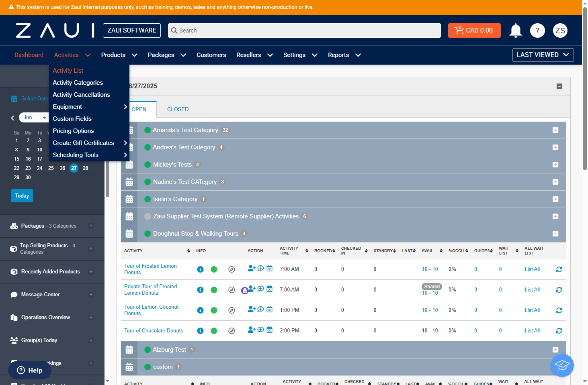Select Activity Categories from the Activities menu
Image resolution: width=588 pixels, height=385 pixels.
78,83
